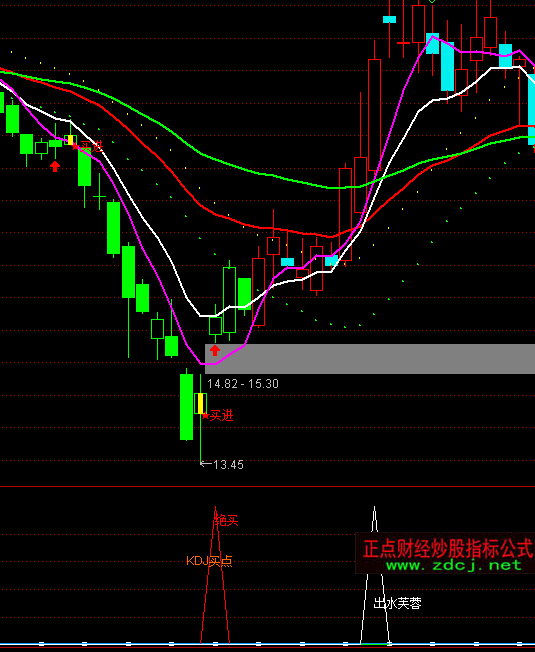This screenshot has height=652, width=535.
Task: Click the small cyan block above the tall red candle
Action: (x=390, y=19)
